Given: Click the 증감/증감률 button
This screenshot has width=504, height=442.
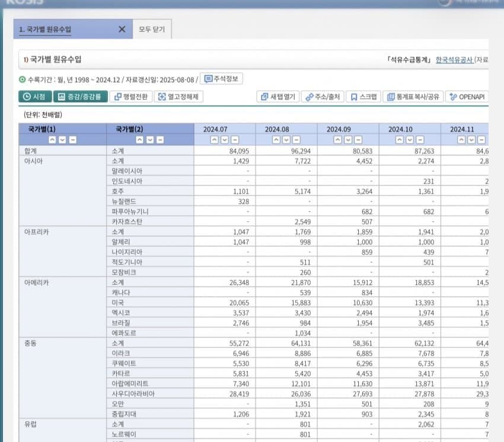Looking at the screenshot, I should pyautogui.click(x=79, y=97).
